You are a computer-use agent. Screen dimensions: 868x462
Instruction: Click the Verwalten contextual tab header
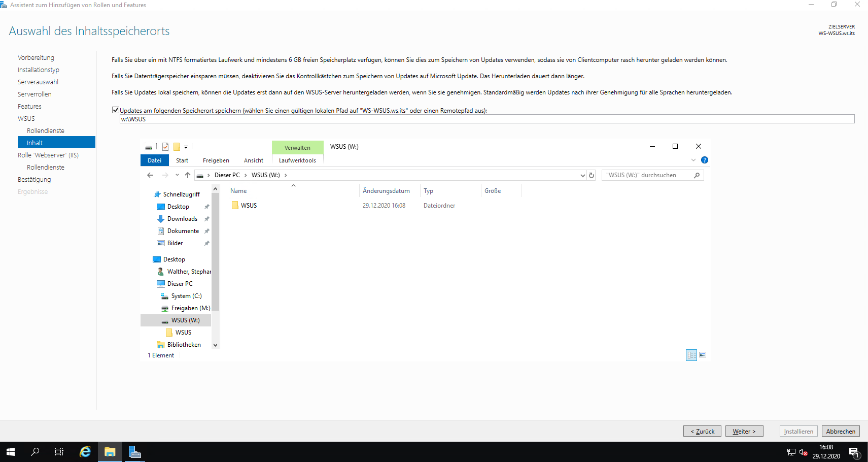297,148
